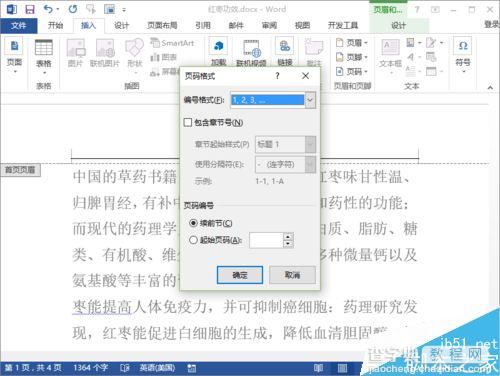
Task: Switch to the 设计 (Design) tab next to 插入
Action: [122, 25]
